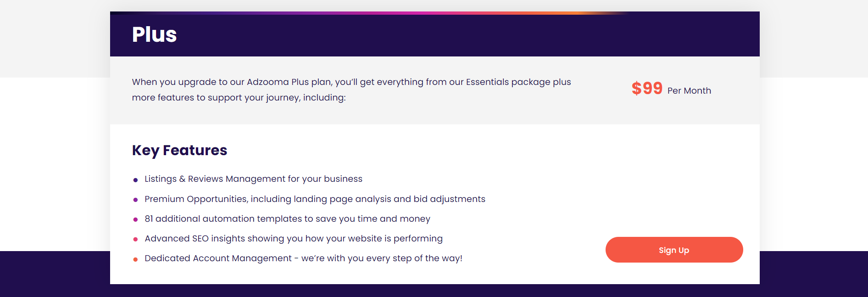Click the Advanced SEO insights feature text
Image resolution: width=868 pixels, height=297 pixels.
tap(294, 238)
